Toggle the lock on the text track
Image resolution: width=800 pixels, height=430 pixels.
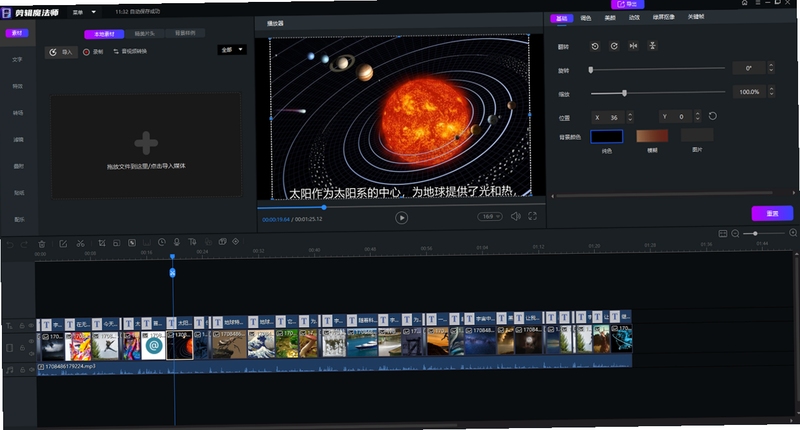(22, 325)
